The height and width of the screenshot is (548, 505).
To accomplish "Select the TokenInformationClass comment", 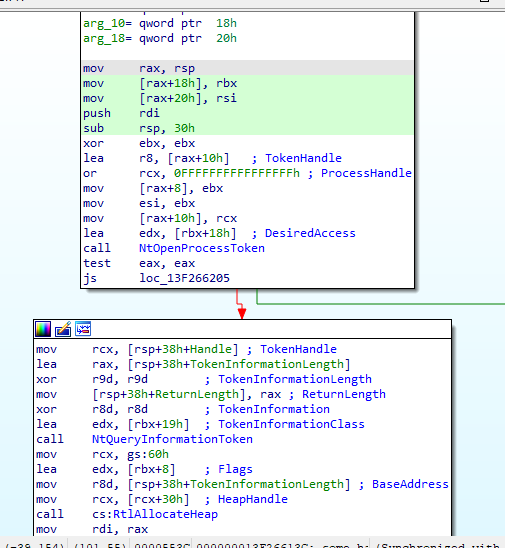I will 291,424.
